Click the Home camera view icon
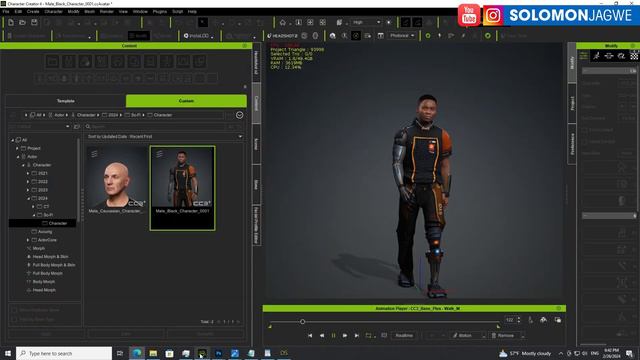The height and width of the screenshot is (360, 640). tap(282, 22)
